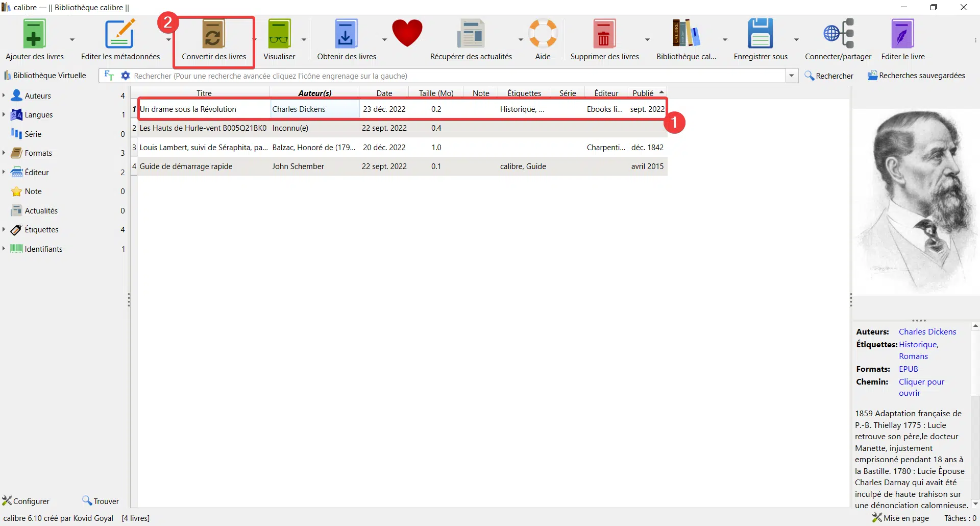This screenshot has width=980, height=526.
Task: Click the EPUB format link
Action: (908, 369)
